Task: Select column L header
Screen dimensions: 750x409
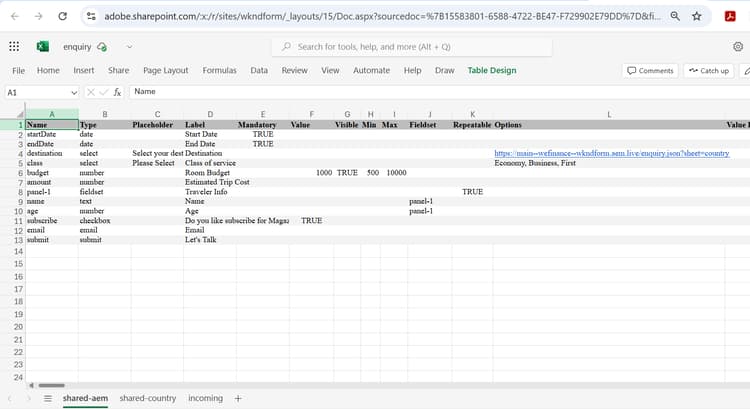Action: click(609, 114)
